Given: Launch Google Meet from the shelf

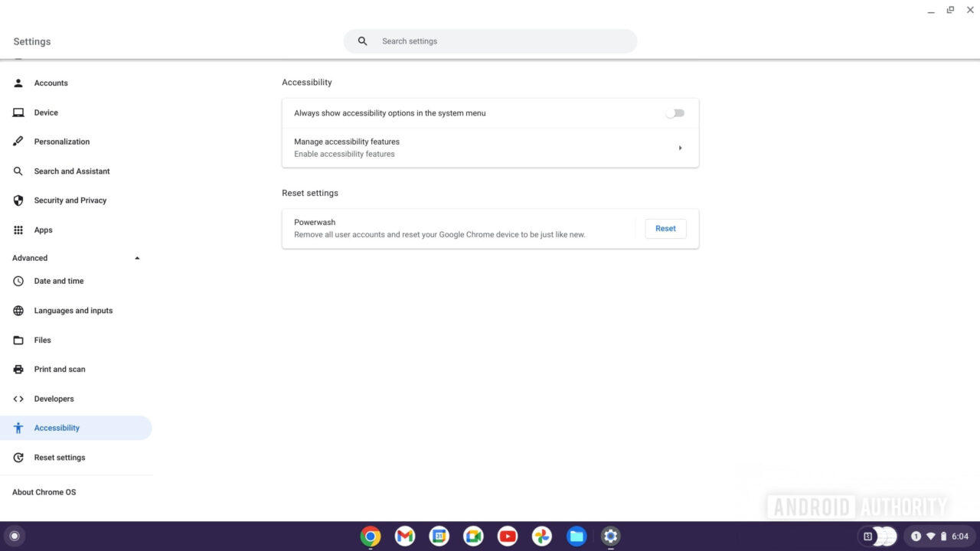Looking at the screenshot, I should coord(473,536).
